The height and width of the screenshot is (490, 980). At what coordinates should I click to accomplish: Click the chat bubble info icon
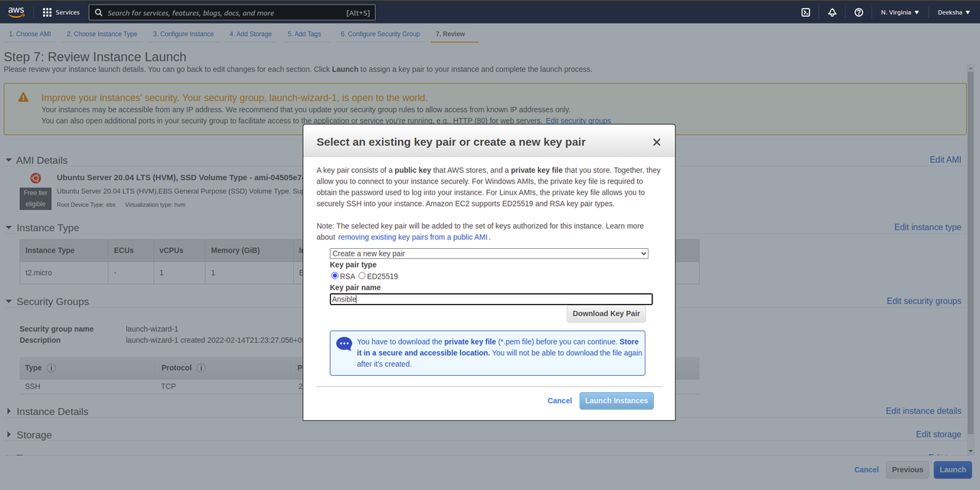(345, 344)
